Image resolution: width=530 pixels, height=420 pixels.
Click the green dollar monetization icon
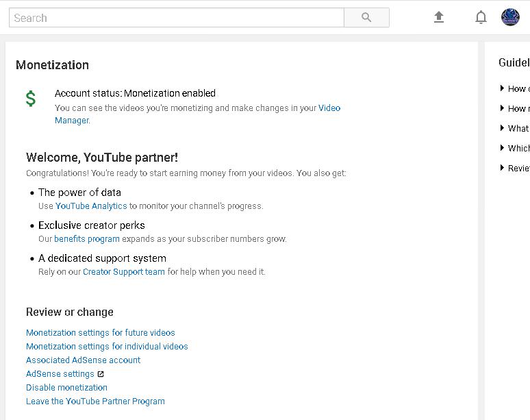point(31,99)
